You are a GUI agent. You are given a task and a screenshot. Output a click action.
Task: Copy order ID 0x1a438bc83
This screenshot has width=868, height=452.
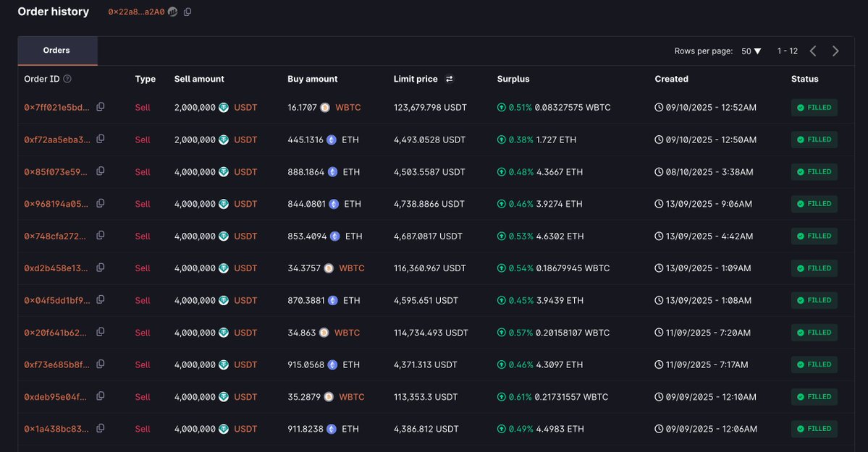coord(101,428)
